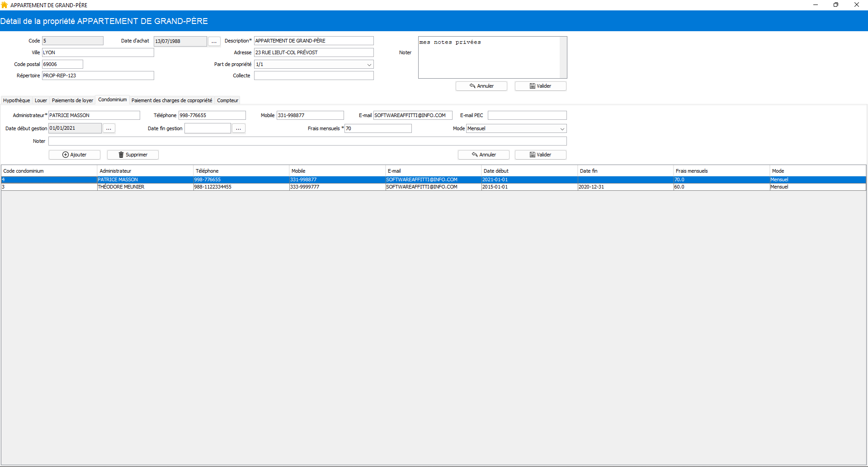Expand the Mode dropdown
Image resolution: width=868 pixels, height=467 pixels.
(562, 128)
